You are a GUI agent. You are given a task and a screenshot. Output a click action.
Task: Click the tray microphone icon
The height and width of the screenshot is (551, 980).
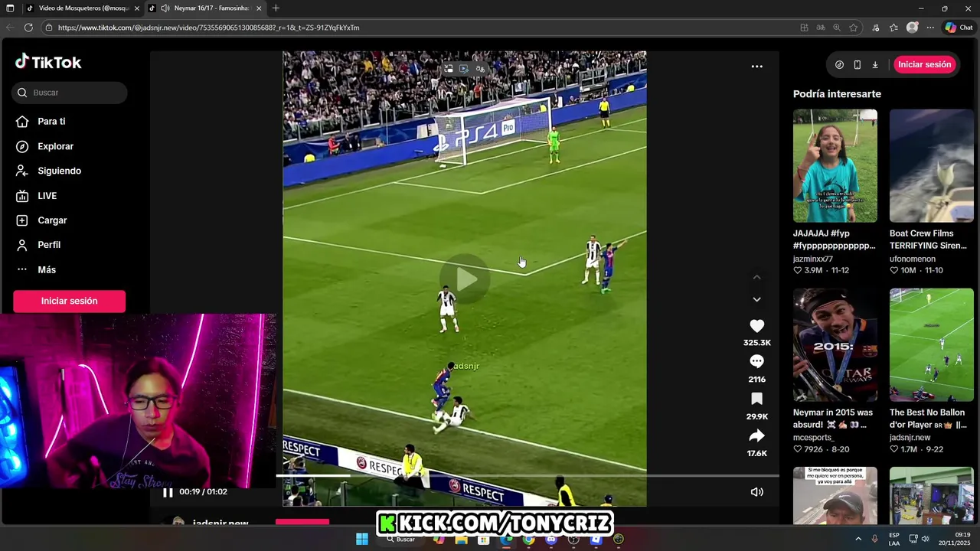pos(874,539)
